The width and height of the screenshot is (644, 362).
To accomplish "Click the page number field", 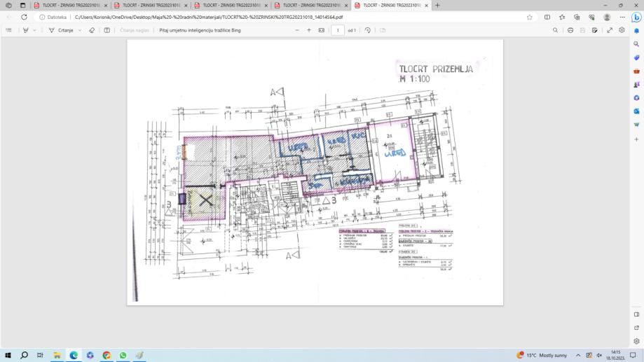I will [x=338, y=30].
